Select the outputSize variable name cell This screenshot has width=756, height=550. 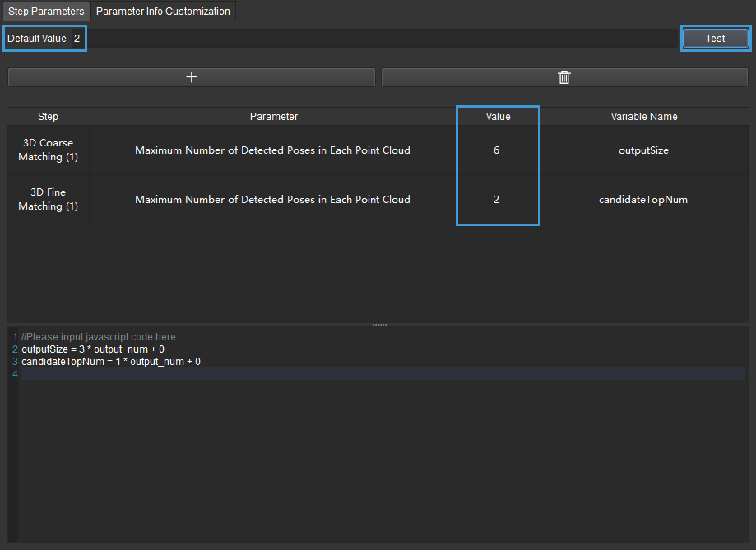pyautogui.click(x=643, y=150)
